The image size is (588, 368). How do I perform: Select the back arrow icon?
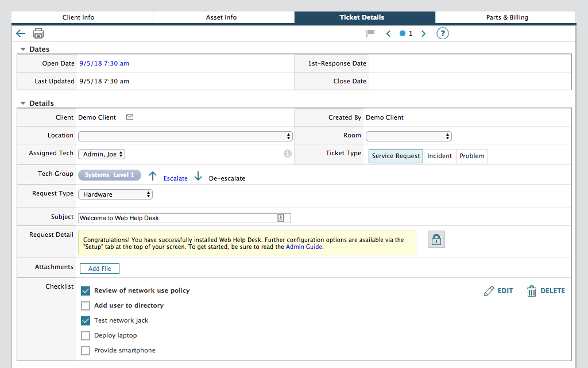tap(21, 33)
